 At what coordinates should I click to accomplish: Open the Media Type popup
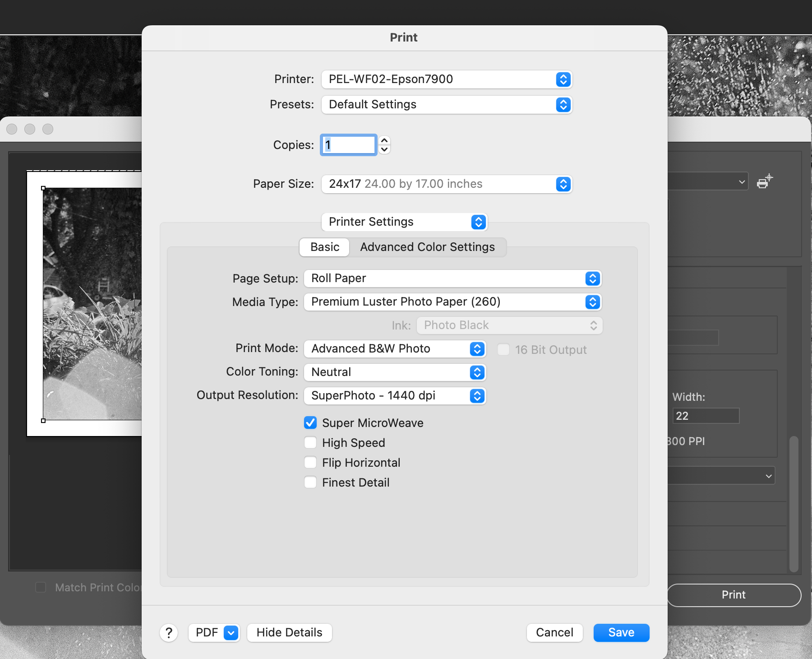click(x=452, y=302)
